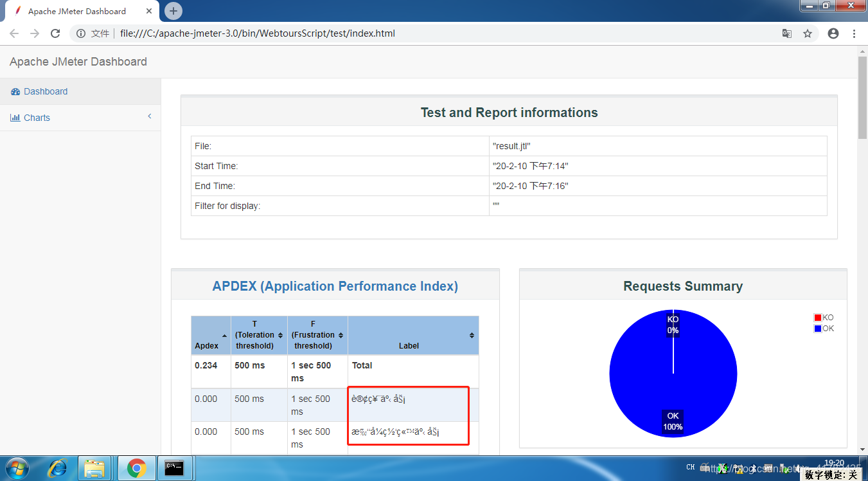Click the "Test and Report informations" heading

point(509,113)
